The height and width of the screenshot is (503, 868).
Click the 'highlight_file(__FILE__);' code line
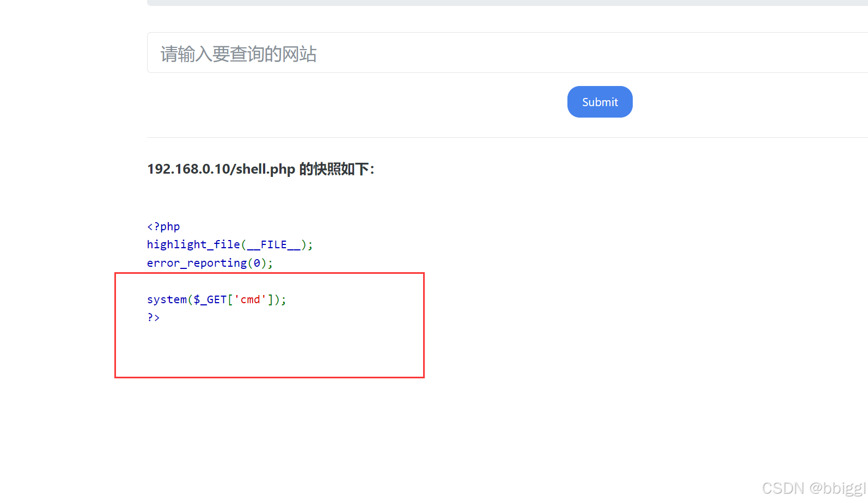(x=230, y=244)
